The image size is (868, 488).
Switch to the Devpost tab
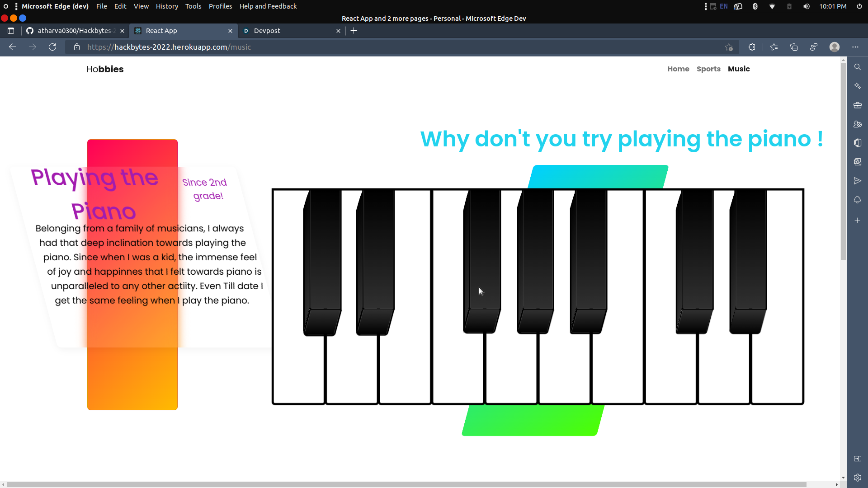pos(289,31)
